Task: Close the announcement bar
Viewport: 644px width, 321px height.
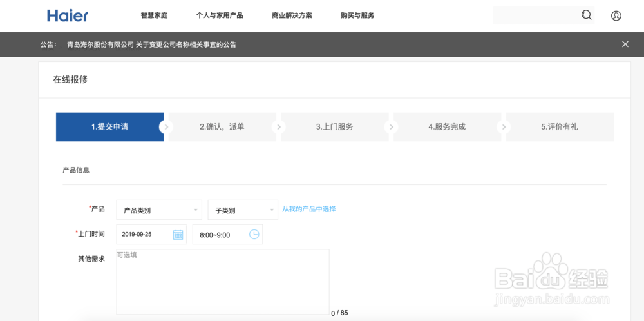Action: 625,44
